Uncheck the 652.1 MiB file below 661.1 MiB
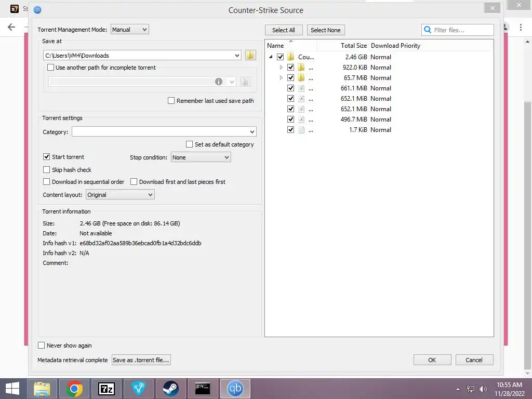Screen dimensions: 532x399 click(x=290, y=98)
